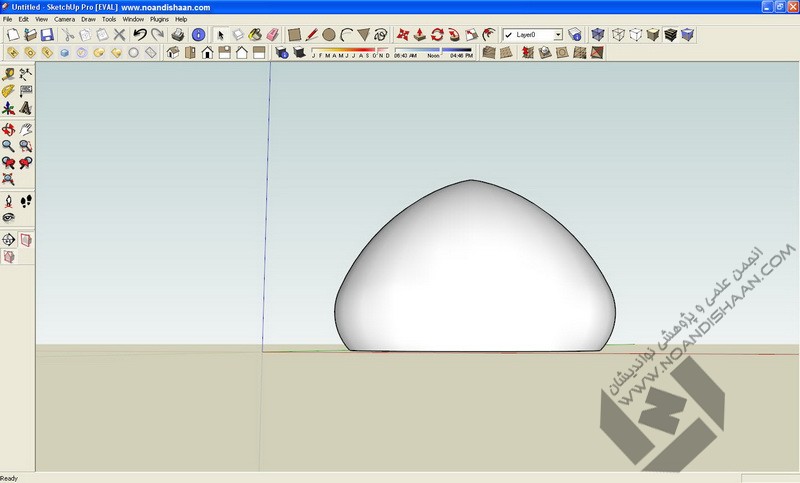Open the Plugins menu
This screenshot has width=800, height=483.
coord(159,19)
